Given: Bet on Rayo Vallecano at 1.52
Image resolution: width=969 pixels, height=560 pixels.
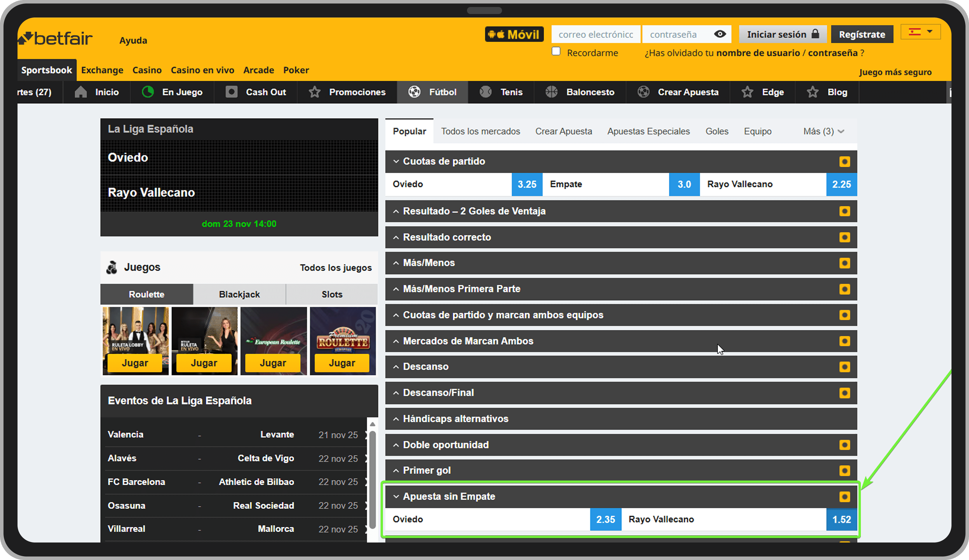Looking at the screenshot, I should click(841, 520).
